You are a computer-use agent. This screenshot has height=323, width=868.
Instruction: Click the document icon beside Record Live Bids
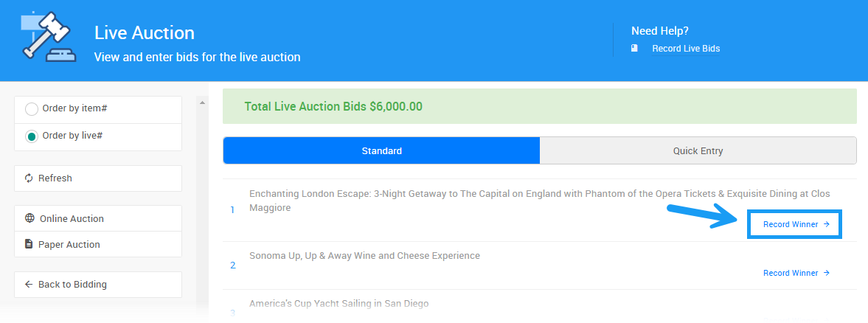click(x=634, y=49)
